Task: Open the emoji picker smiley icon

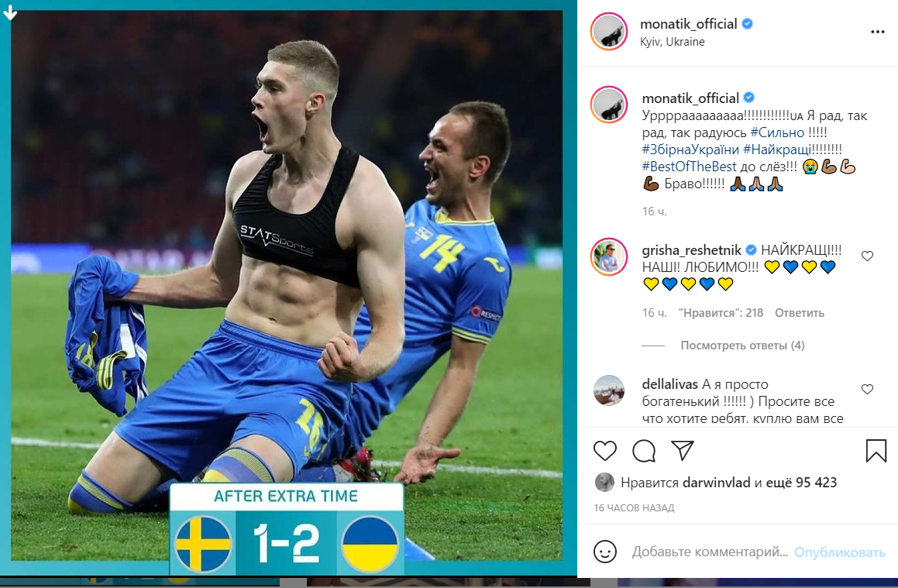Action: [x=605, y=552]
